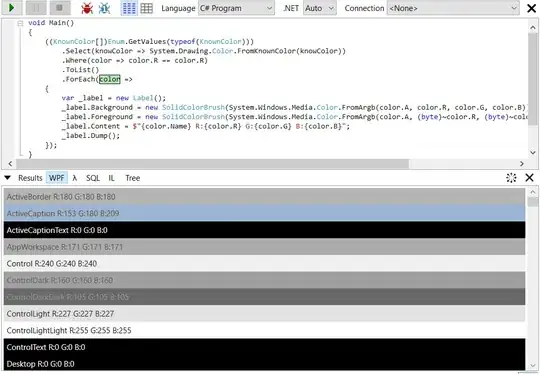Select the ActiveBorder R:180 color row
Image resolution: width=540 pixels, height=374 pixels.
(264, 197)
